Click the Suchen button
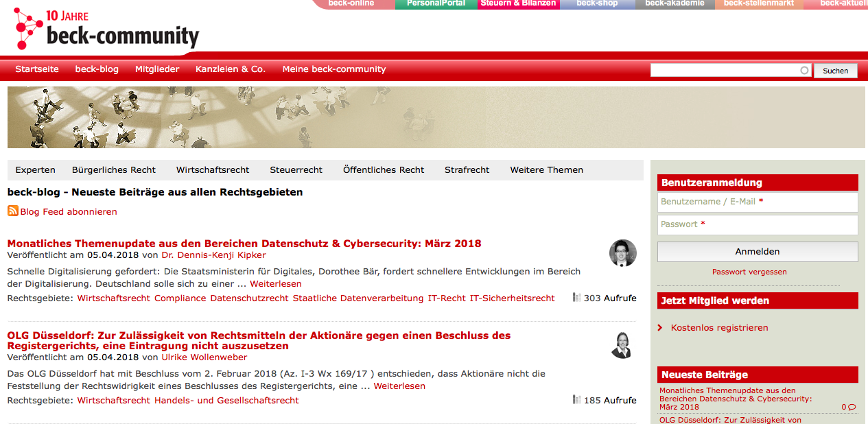Image resolution: width=868 pixels, height=424 pixels. click(835, 71)
